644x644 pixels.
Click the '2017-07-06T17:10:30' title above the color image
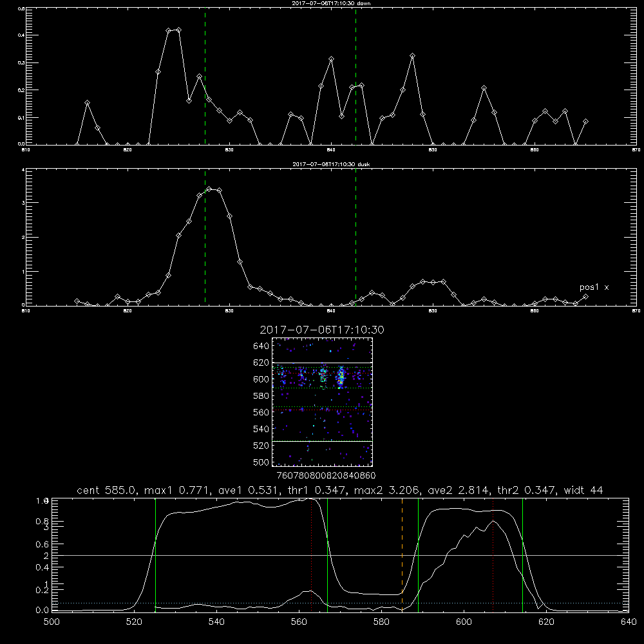pyautogui.click(x=322, y=330)
